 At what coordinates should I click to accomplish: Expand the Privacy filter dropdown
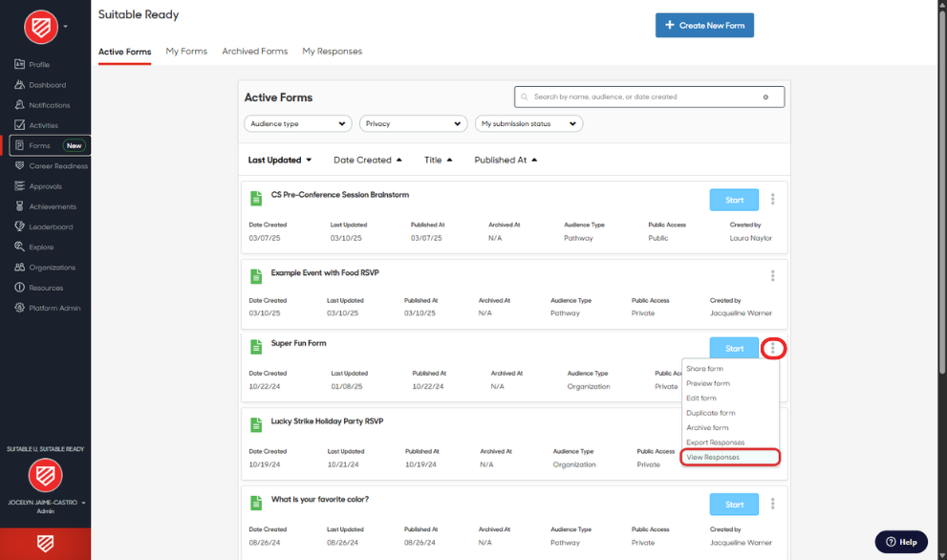[413, 124]
